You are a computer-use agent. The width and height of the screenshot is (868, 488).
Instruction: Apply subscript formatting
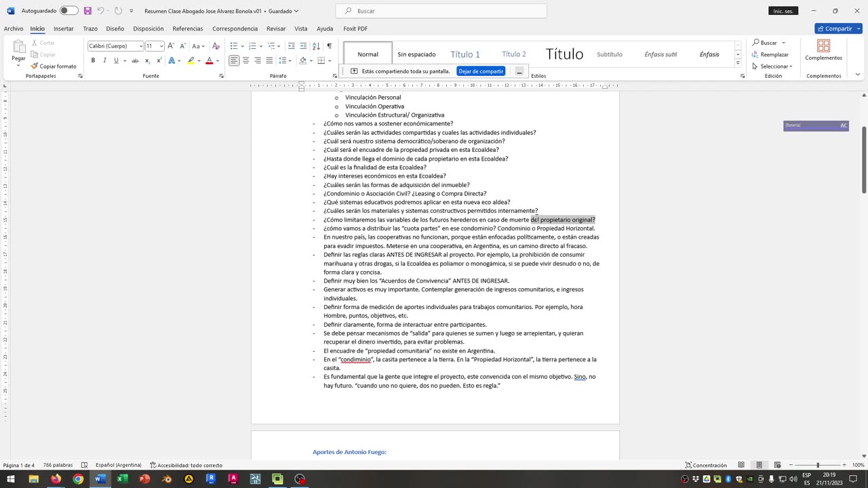147,60
